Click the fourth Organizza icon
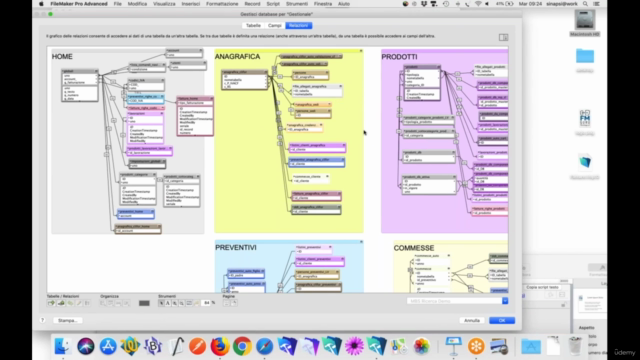640x360 pixels. coord(127,303)
